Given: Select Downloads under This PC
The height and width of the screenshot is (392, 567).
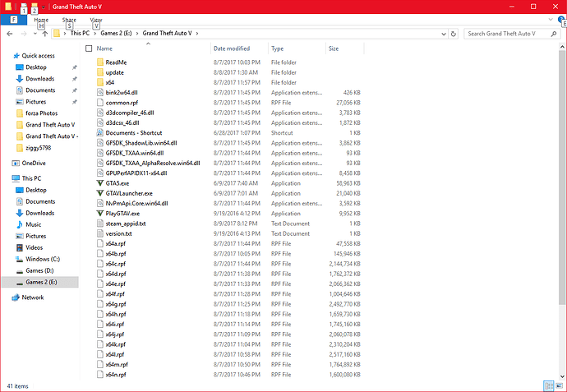Looking at the screenshot, I should 39,213.
